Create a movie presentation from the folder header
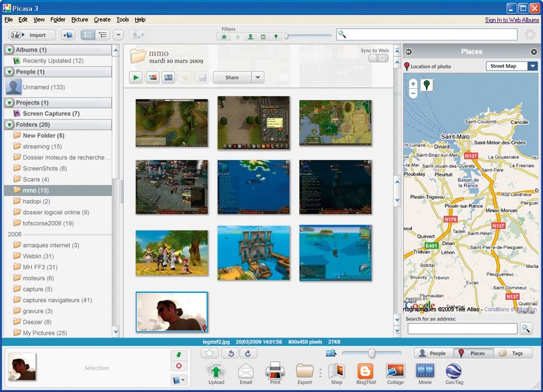 [x=169, y=78]
